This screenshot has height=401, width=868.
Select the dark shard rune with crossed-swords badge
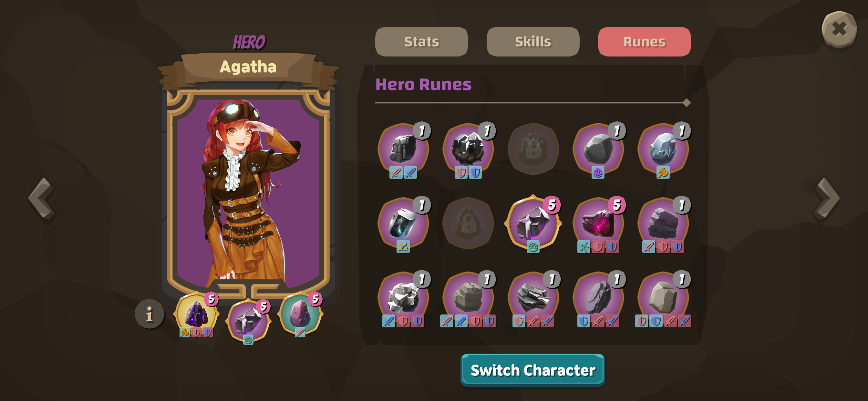coord(403,223)
